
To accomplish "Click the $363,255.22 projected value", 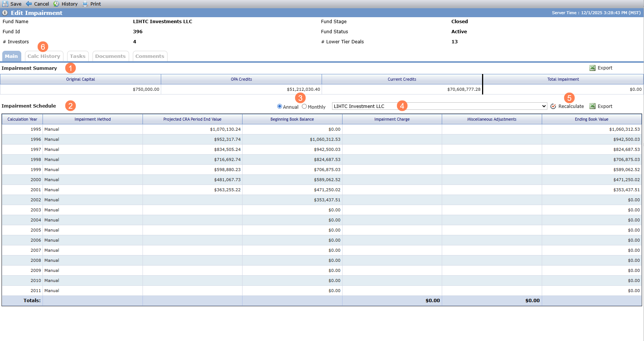I will coord(227,190).
